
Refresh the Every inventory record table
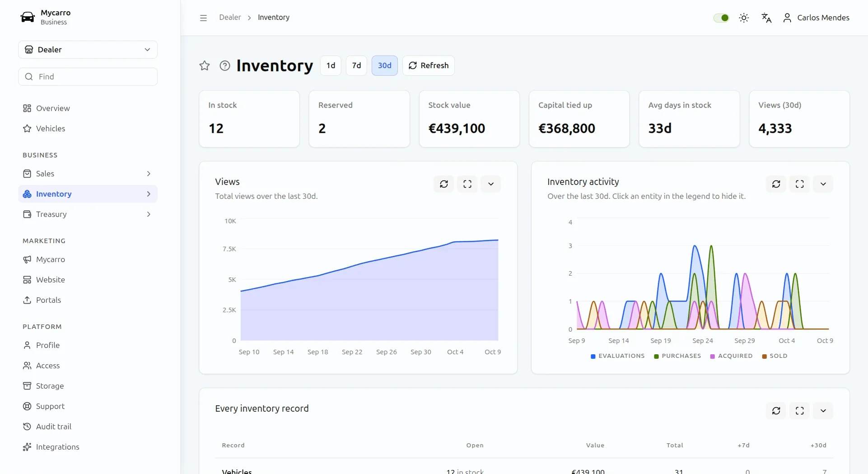tap(776, 411)
